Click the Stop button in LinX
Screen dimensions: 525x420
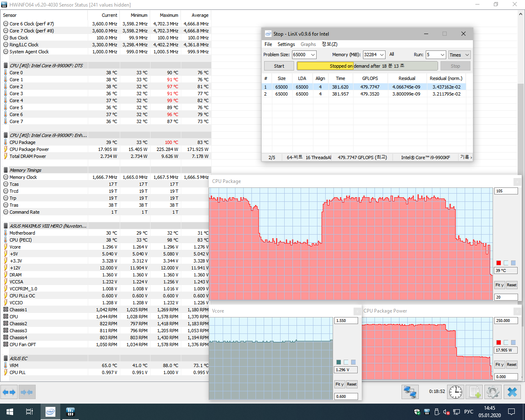tap(455, 66)
